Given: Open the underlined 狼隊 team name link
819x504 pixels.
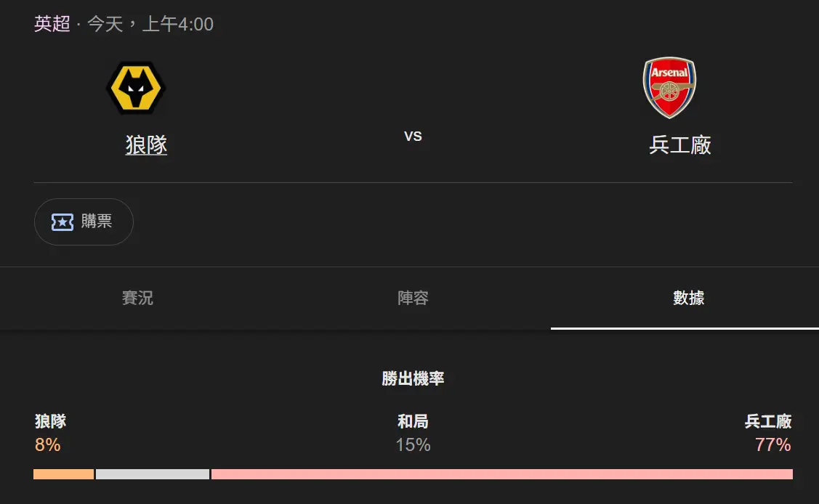Looking at the screenshot, I should click(146, 145).
